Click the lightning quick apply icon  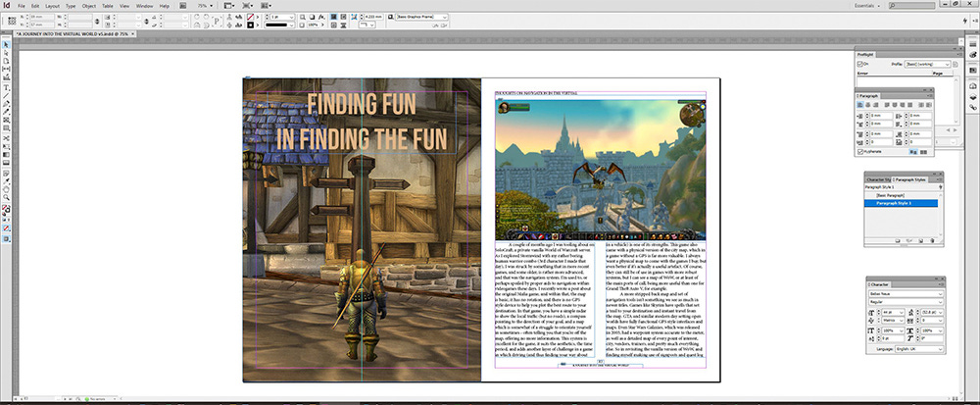966,21
